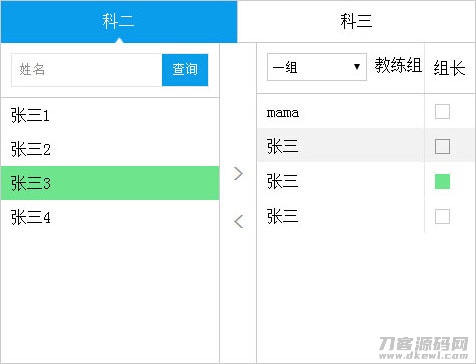
Task: Move selected name right with the > arrow
Action: (238, 174)
